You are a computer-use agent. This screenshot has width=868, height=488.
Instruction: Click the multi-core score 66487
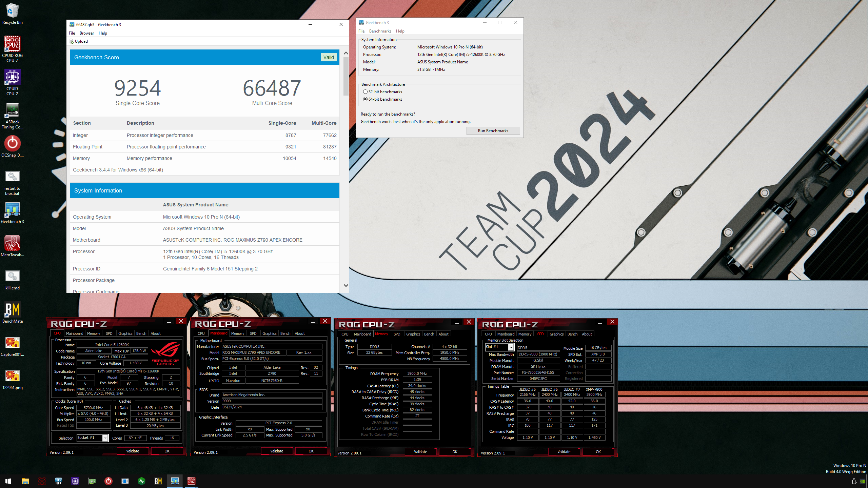click(272, 88)
